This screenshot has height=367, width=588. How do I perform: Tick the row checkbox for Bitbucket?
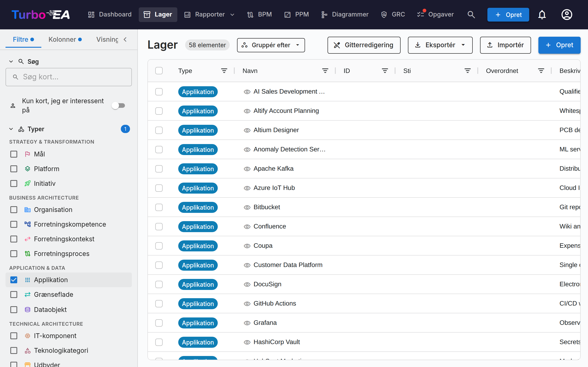click(x=159, y=207)
